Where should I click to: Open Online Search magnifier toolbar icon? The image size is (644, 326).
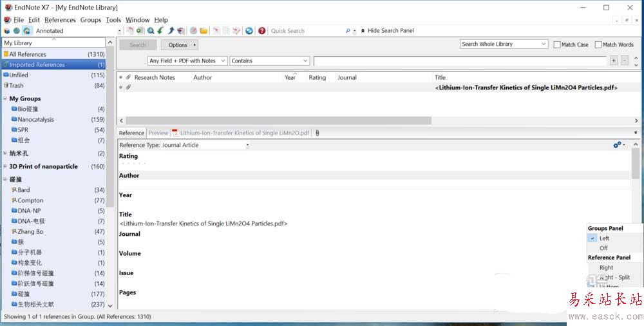click(151, 30)
